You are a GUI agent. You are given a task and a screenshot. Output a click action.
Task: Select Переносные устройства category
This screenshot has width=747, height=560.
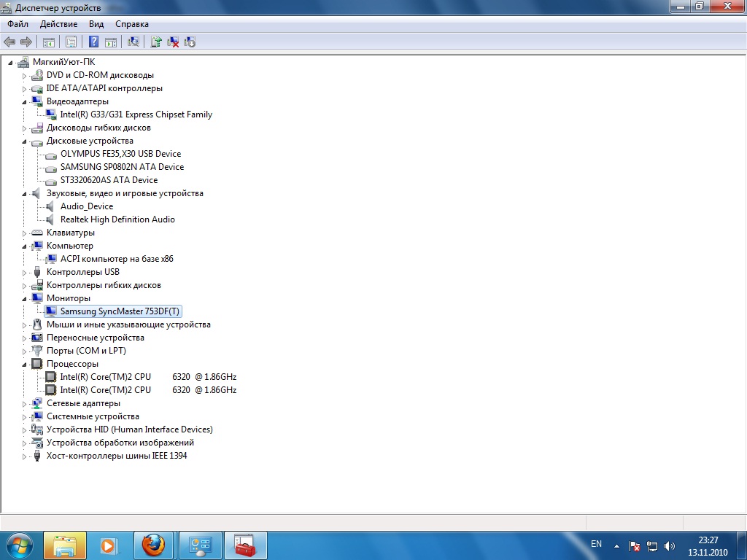click(96, 338)
